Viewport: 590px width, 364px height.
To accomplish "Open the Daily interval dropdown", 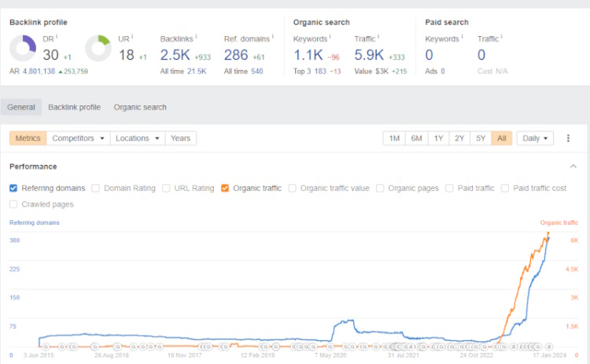I will point(535,138).
